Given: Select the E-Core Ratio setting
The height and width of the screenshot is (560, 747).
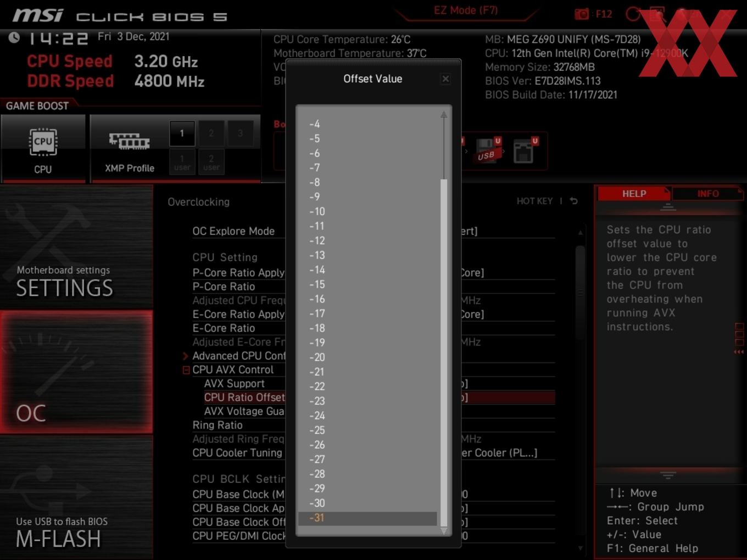Looking at the screenshot, I should coord(224,328).
